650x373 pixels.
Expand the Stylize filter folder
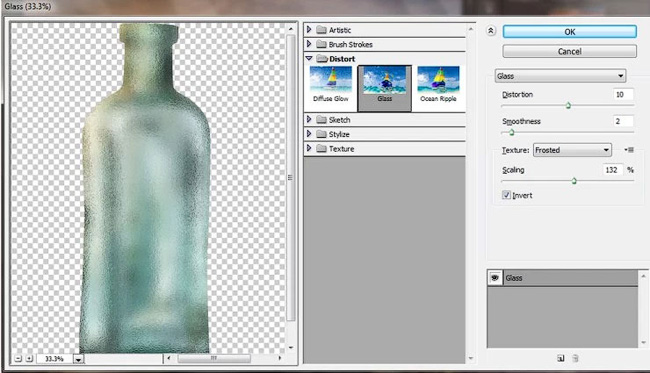309,133
